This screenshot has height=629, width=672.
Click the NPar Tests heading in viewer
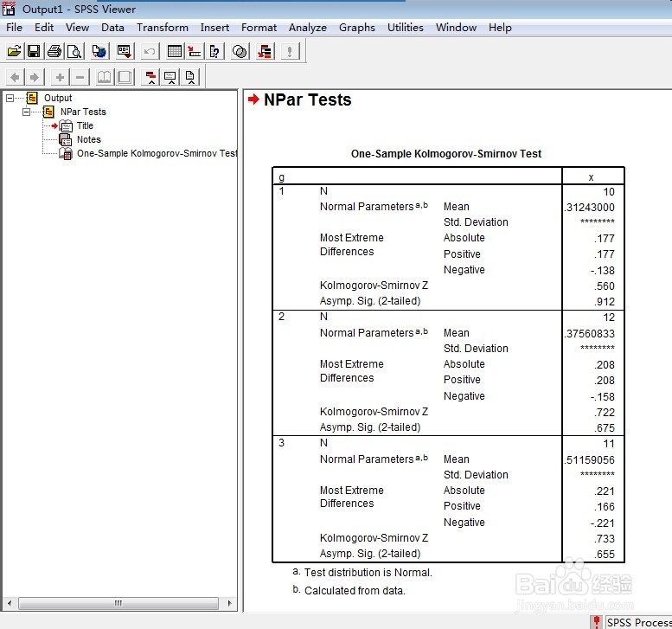coord(307,99)
